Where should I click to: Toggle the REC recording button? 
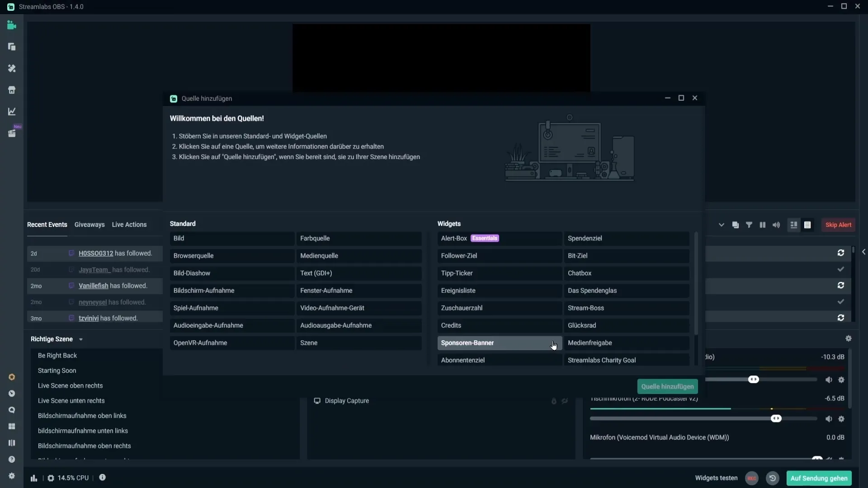[x=752, y=478]
